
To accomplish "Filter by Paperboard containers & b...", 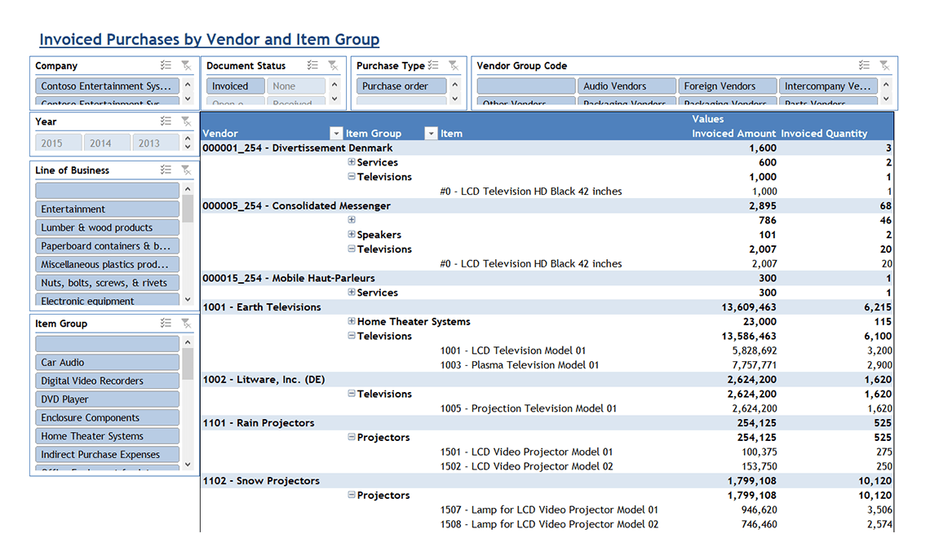I will 108,245.
